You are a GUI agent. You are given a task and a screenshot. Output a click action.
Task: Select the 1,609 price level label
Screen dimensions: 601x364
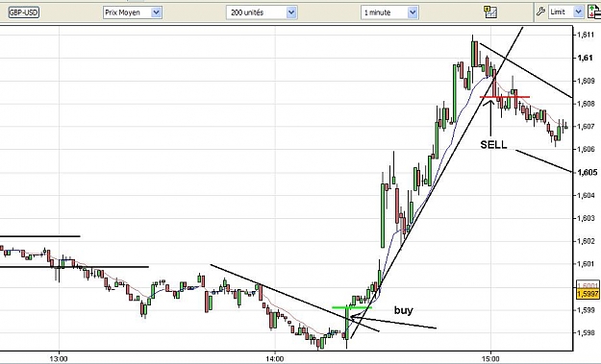[586, 81]
